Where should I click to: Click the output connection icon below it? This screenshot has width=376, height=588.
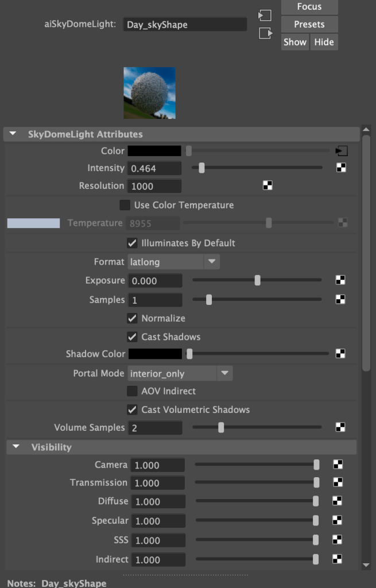tap(265, 33)
